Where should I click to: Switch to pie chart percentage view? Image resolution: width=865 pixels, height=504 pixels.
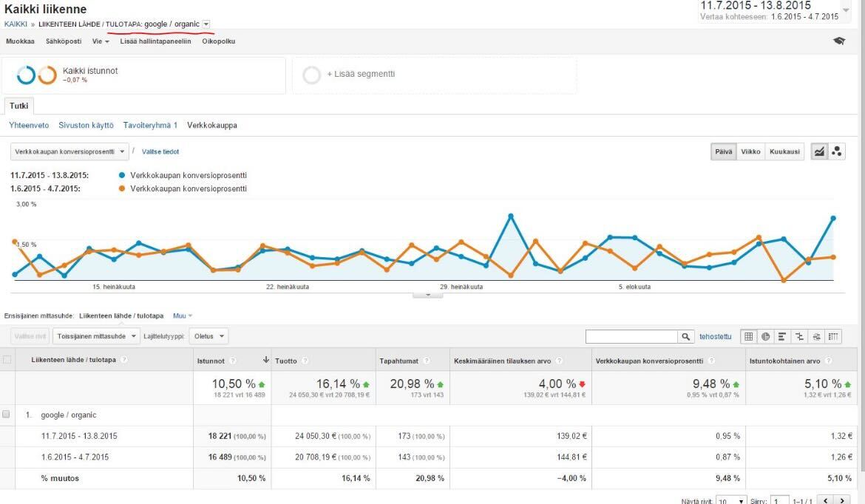pyautogui.click(x=766, y=336)
